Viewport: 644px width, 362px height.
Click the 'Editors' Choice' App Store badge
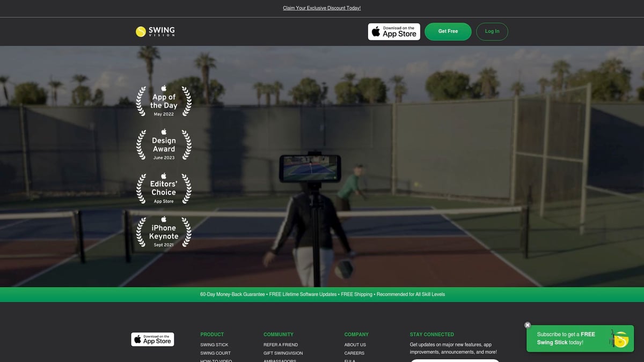pos(163,188)
